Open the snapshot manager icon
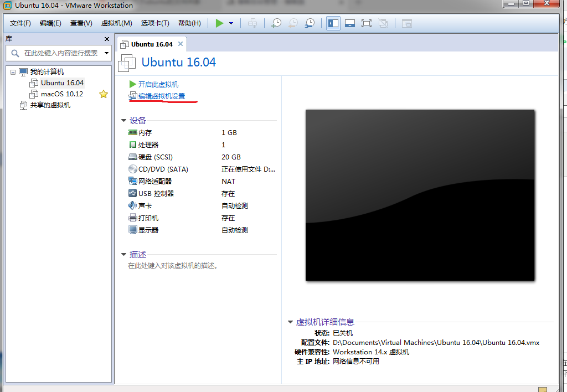The width and height of the screenshot is (567, 392). click(310, 23)
